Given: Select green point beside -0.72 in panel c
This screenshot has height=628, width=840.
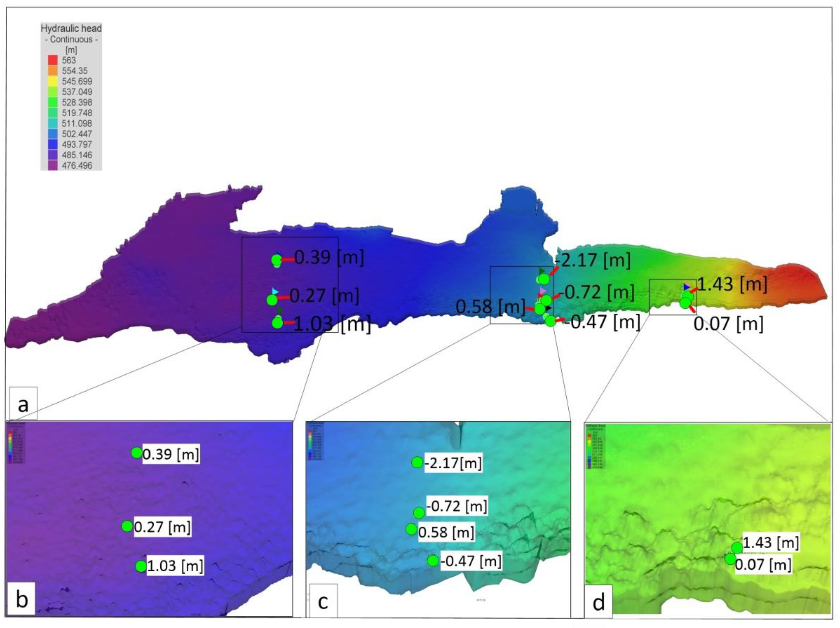Looking at the screenshot, I should click(419, 513).
